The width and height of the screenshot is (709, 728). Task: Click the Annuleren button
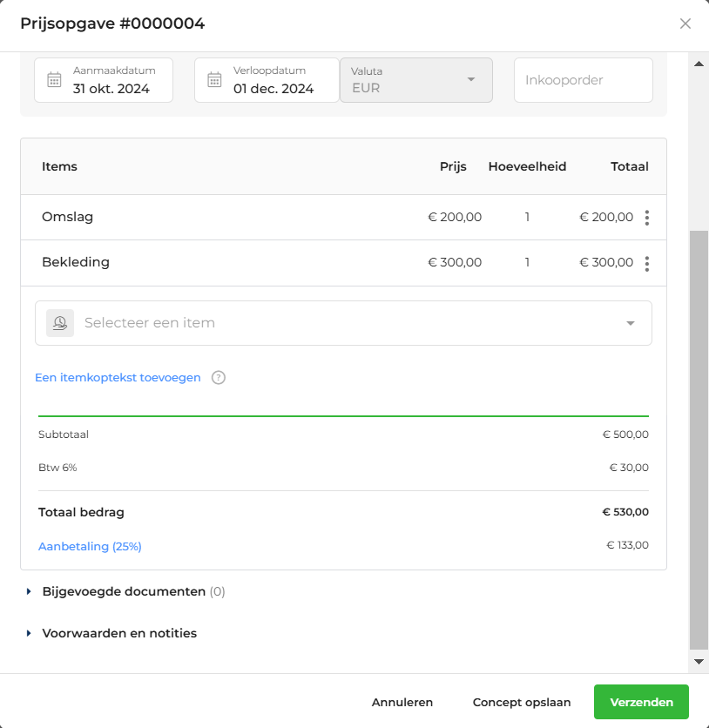tap(402, 702)
